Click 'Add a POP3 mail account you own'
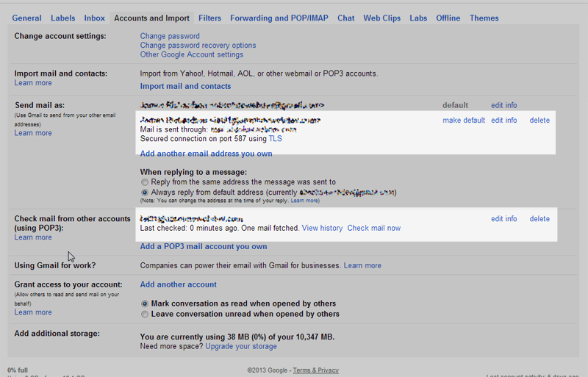 point(204,246)
